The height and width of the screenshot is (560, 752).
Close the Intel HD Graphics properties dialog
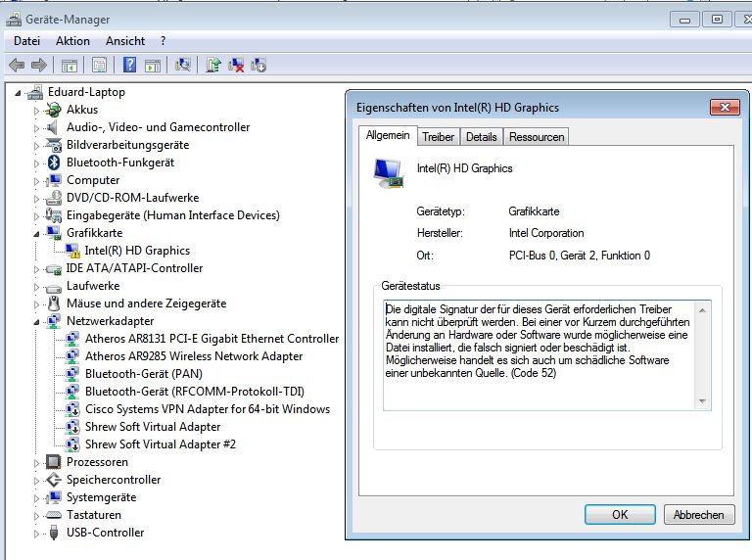click(x=725, y=108)
